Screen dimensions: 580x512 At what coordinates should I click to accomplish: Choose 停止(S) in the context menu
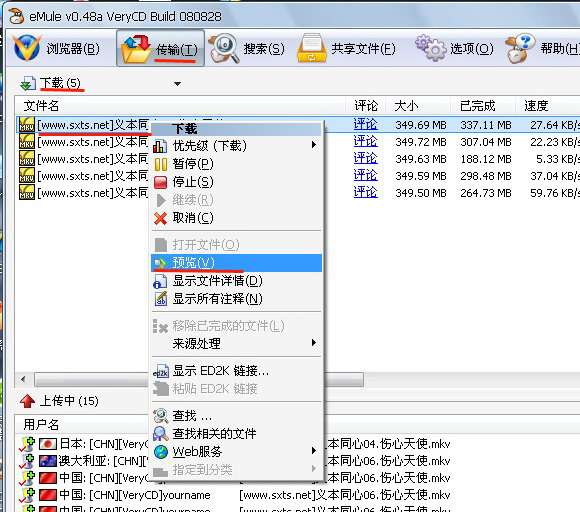[236, 182]
